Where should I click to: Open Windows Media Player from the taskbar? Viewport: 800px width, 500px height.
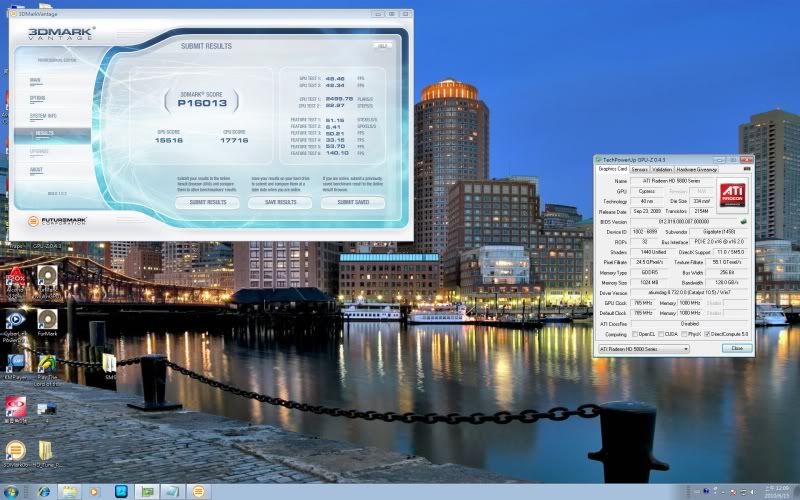click(x=94, y=492)
